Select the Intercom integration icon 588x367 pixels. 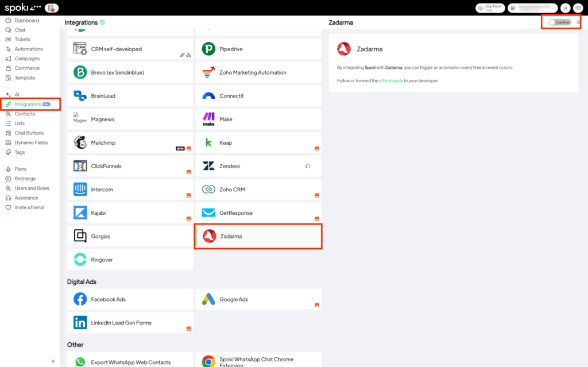pyautogui.click(x=80, y=190)
